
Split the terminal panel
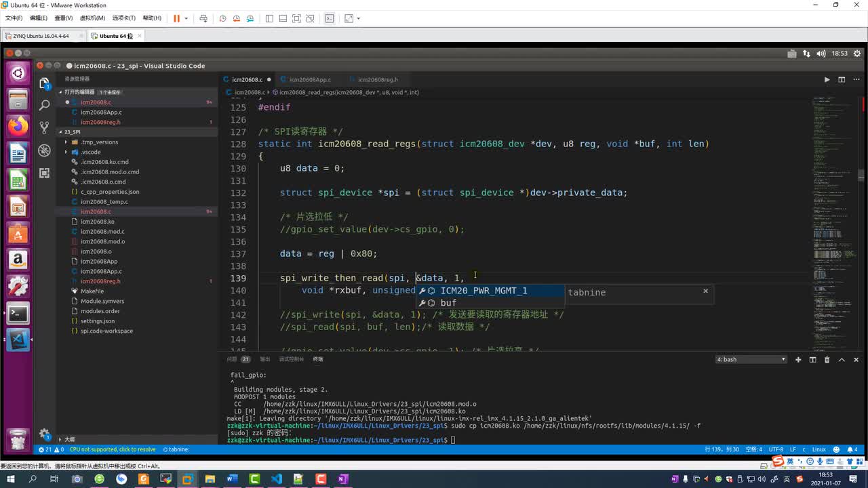pos(812,359)
